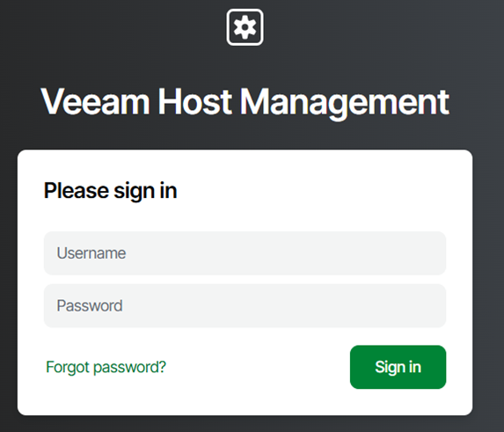Submit the login form with Sign in
This screenshot has width=504, height=432.
[398, 367]
